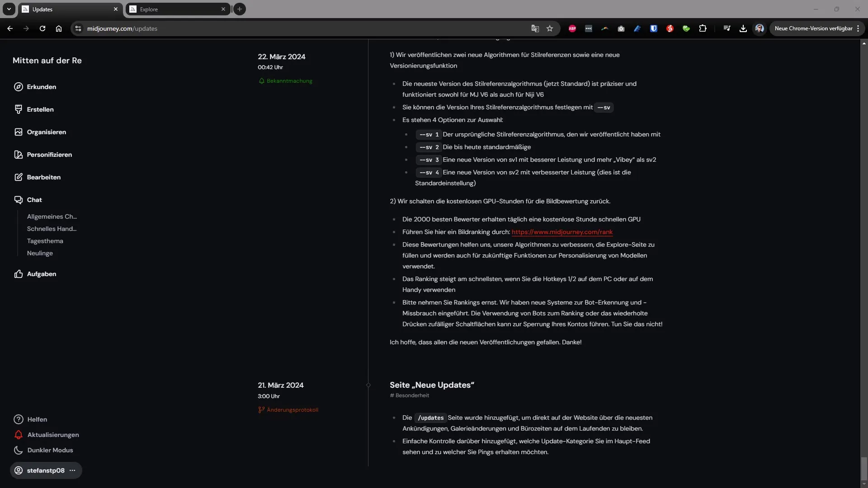
Task: Click the 21. März 2024 date
Action: click(x=281, y=385)
